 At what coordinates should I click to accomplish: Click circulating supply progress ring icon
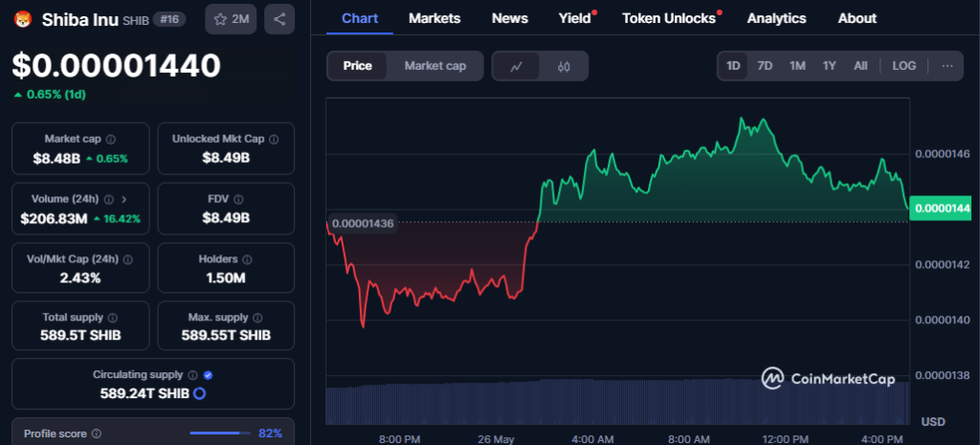[x=199, y=393]
